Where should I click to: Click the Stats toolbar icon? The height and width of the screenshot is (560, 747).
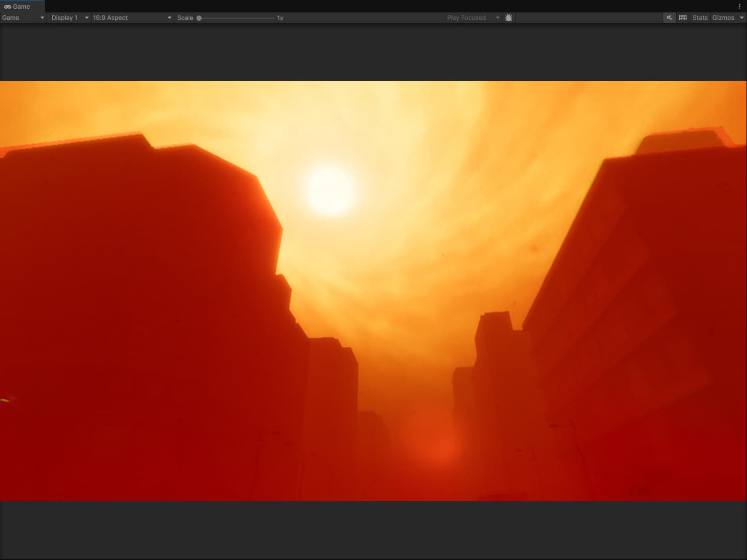coord(699,18)
